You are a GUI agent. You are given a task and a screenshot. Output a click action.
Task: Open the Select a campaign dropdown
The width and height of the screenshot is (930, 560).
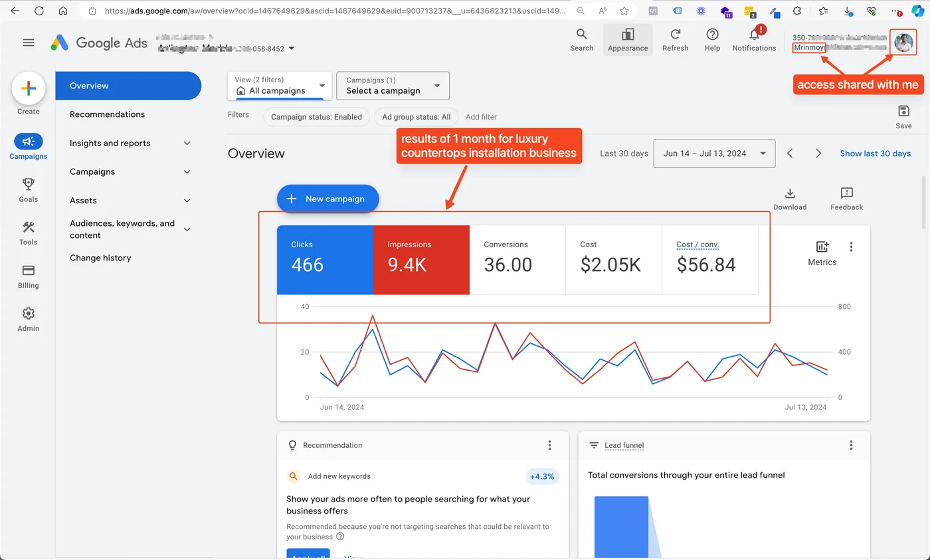pyautogui.click(x=392, y=86)
